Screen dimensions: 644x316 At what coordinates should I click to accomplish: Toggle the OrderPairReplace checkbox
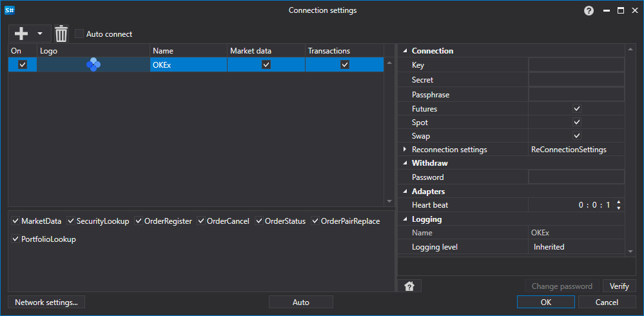point(315,221)
